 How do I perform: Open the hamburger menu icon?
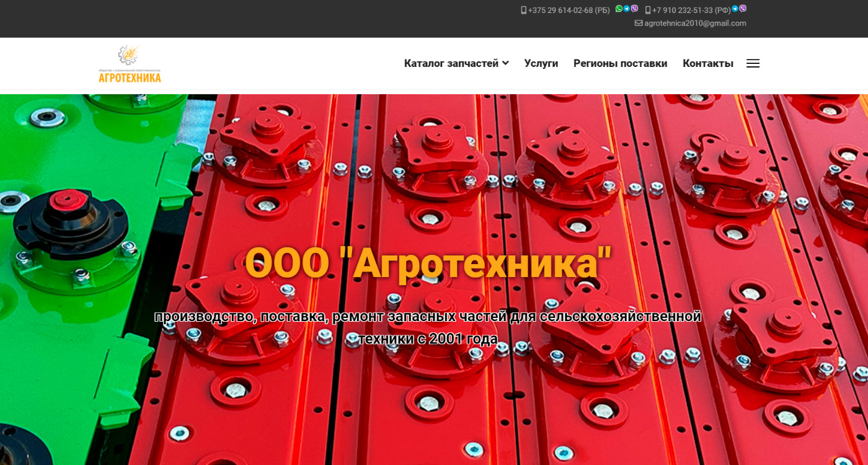[753, 63]
